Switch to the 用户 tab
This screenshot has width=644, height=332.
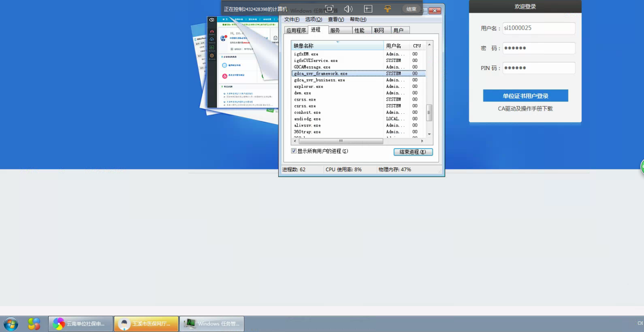pos(400,30)
